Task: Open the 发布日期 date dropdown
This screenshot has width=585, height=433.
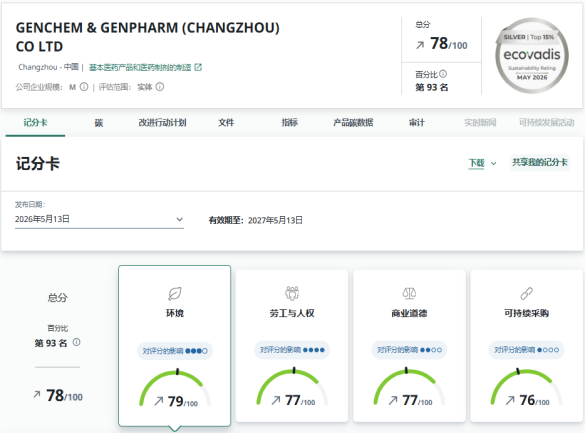Action: click(x=99, y=219)
